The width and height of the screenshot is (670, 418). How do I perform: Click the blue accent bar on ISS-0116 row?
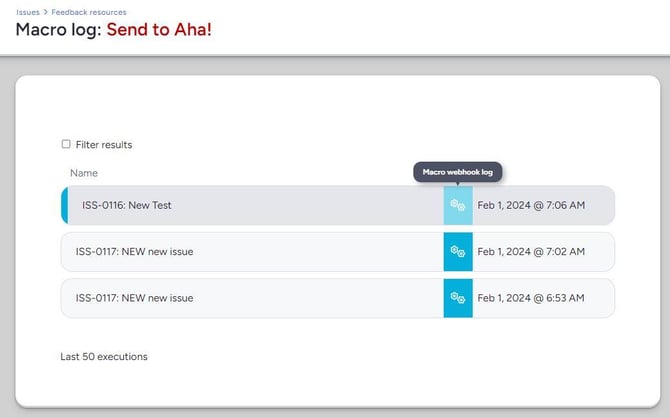65,205
